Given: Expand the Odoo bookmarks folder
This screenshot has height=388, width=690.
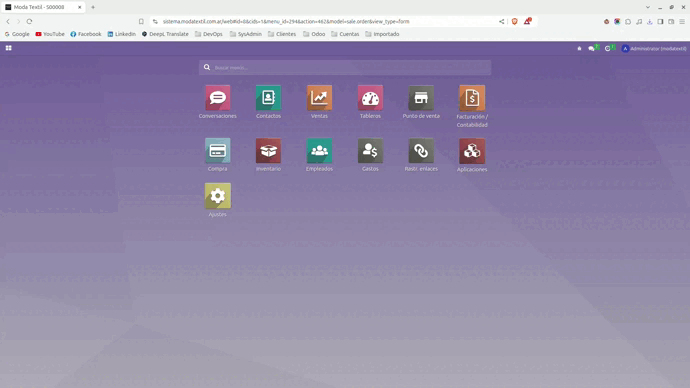Looking at the screenshot, I should 314,34.
